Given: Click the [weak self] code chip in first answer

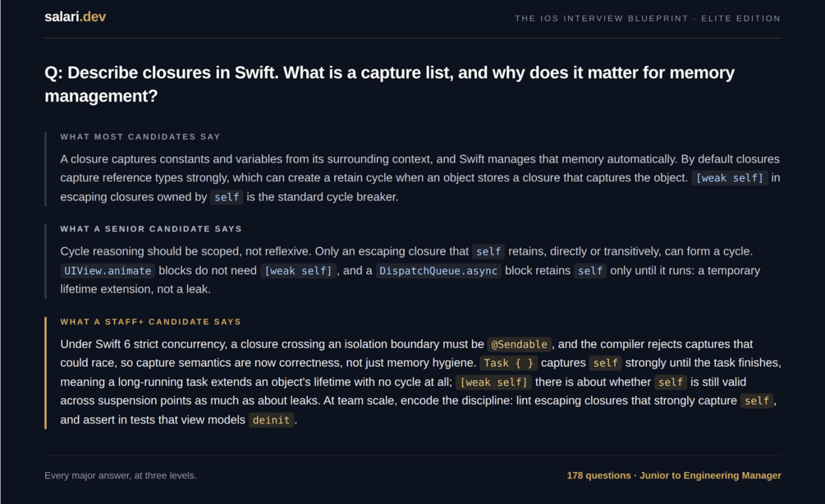Looking at the screenshot, I should [729, 178].
